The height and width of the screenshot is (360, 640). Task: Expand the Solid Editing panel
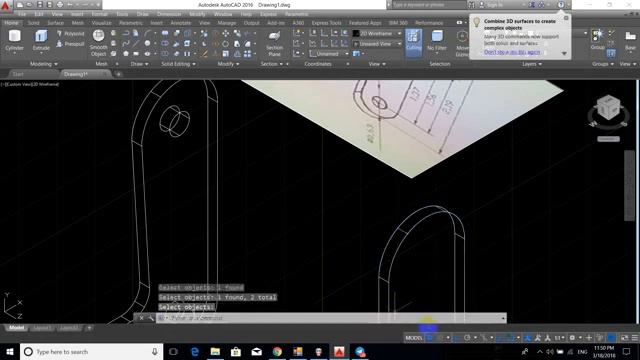coord(178,64)
